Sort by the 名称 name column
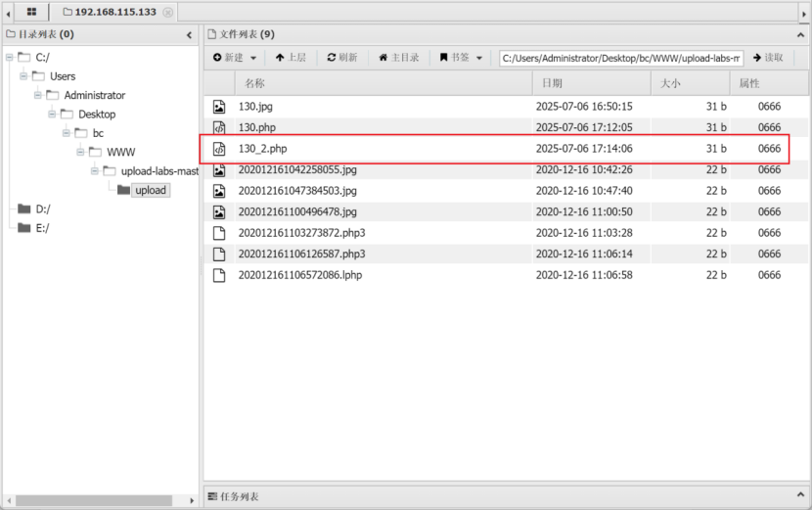The width and height of the screenshot is (812, 510). [383, 83]
